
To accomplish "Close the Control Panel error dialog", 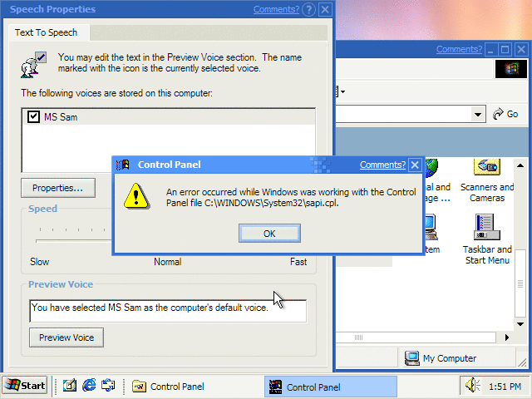I will pyautogui.click(x=415, y=165).
